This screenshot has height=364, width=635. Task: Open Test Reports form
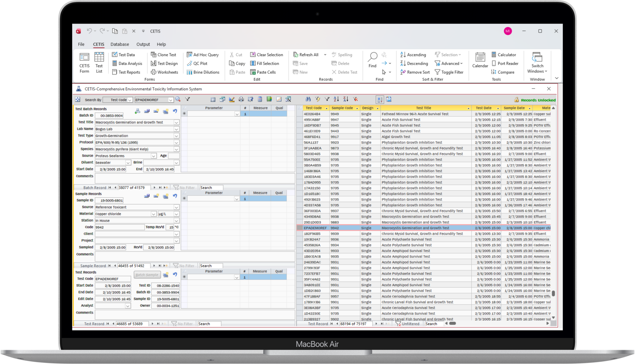[x=126, y=72]
